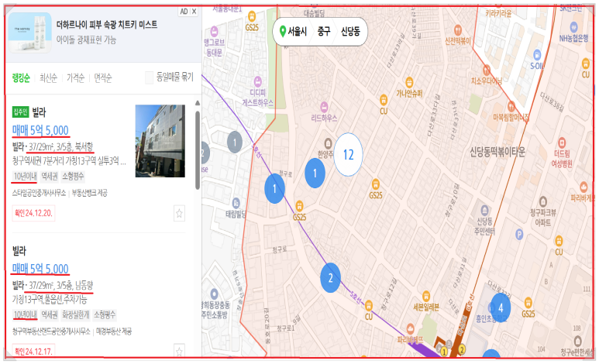Check the 동일매물 묶기 checkbox

tap(150, 77)
